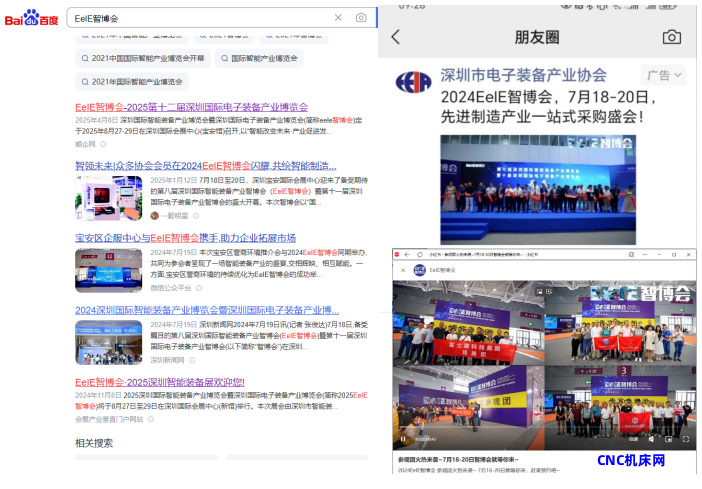Viewport: 702px width, 489px height.
Task: Select suggestion 2021年国际智能产业博览会
Action: click(132, 82)
